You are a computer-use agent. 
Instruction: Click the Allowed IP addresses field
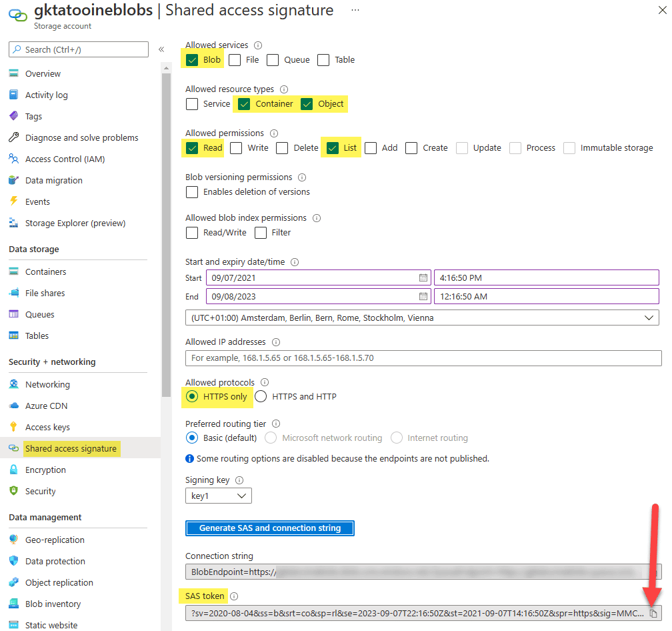pos(423,358)
